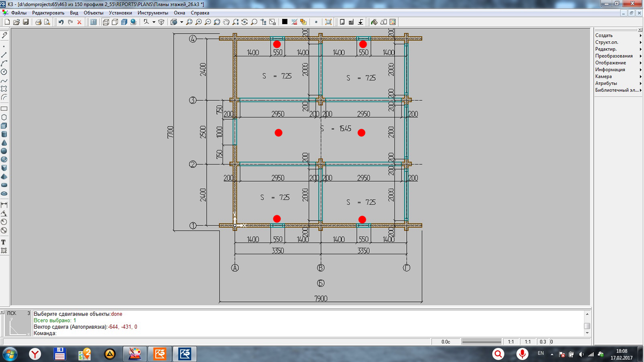The height and width of the screenshot is (362, 644).
Task: Create a box solid primitive
Action: tap(4, 125)
